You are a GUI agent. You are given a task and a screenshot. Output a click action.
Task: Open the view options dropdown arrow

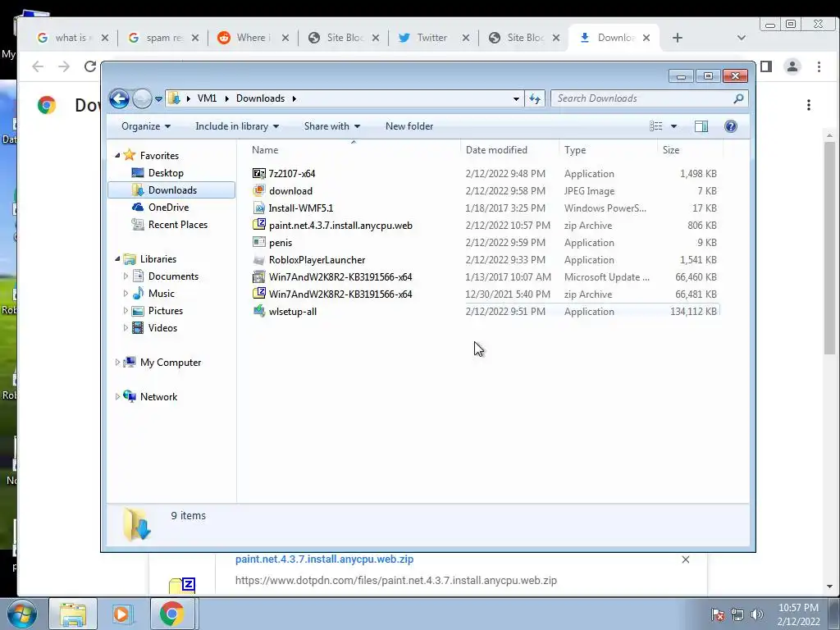(x=674, y=126)
